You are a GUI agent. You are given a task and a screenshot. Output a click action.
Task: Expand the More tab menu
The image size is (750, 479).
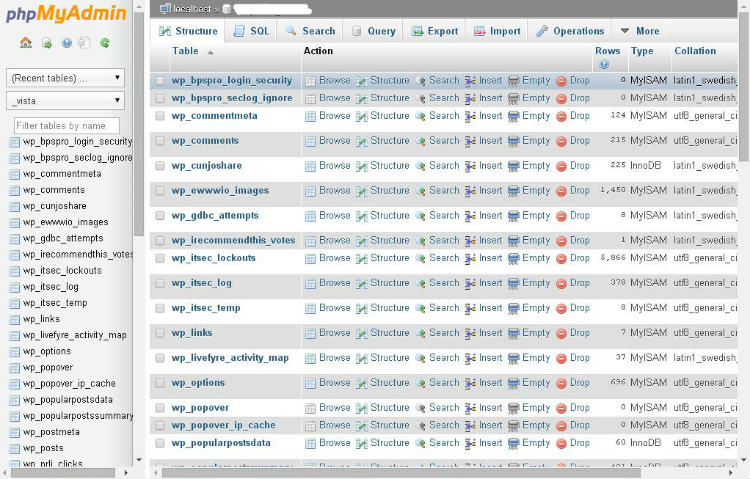click(640, 31)
